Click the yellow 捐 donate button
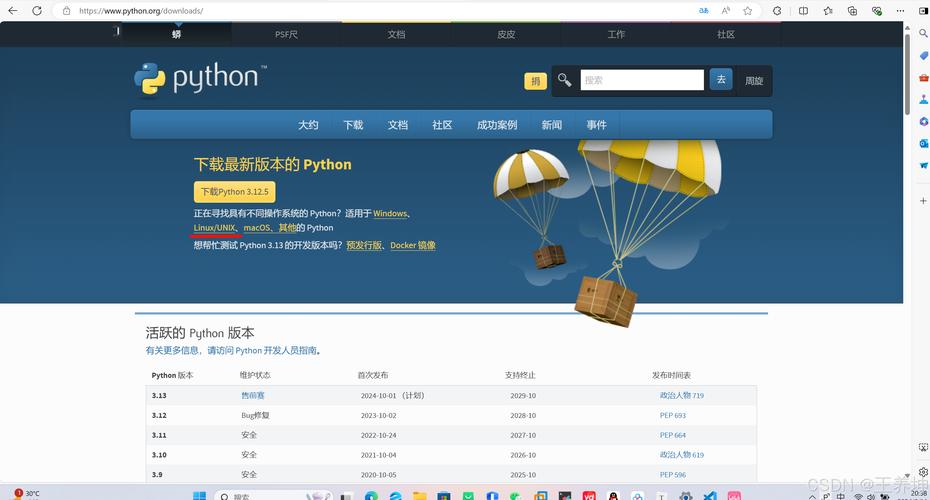 pos(536,81)
